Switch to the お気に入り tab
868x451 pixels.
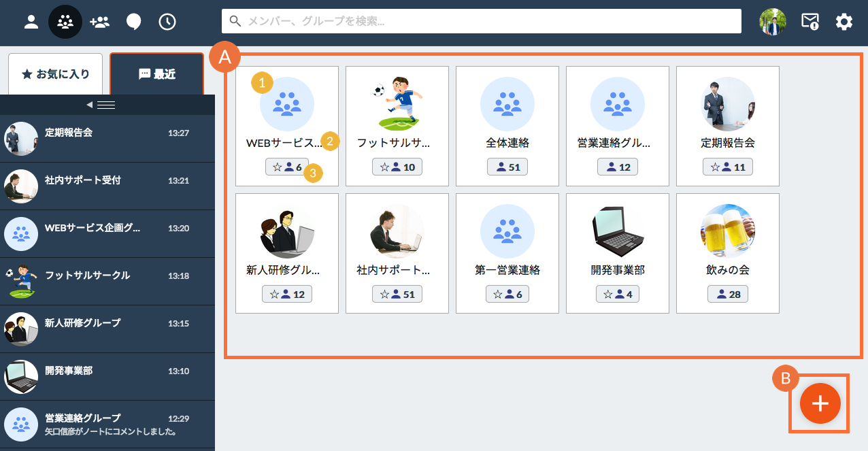click(x=56, y=74)
